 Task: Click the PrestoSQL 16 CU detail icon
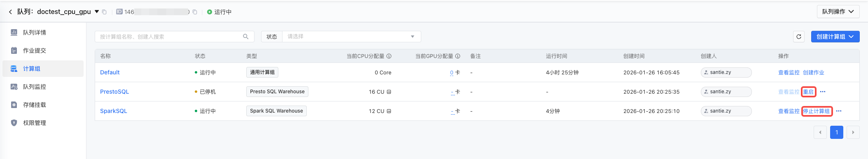[x=389, y=92]
